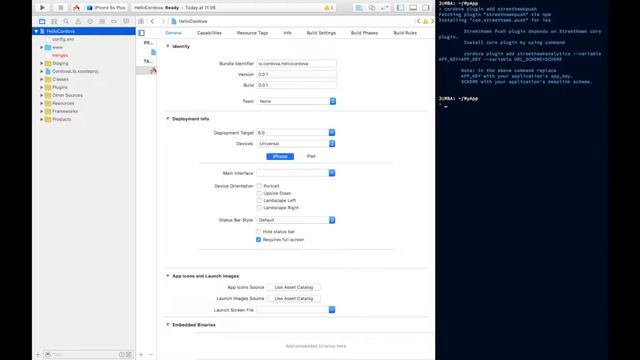Add a file using the navigator's plus button
640x360 pixels.
(38, 354)
